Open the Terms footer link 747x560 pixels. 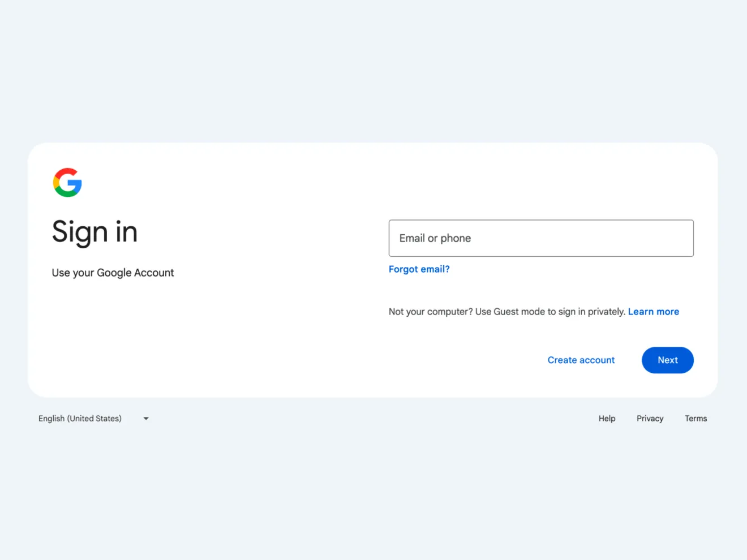pos(696,419)
